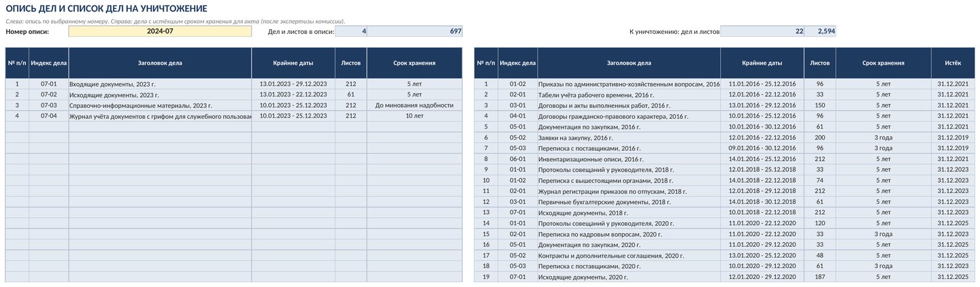Select the cell "Договоры и акты выполненных работ, 2016 г."
The height and width of the screenshot is (287, 980).
629,105
